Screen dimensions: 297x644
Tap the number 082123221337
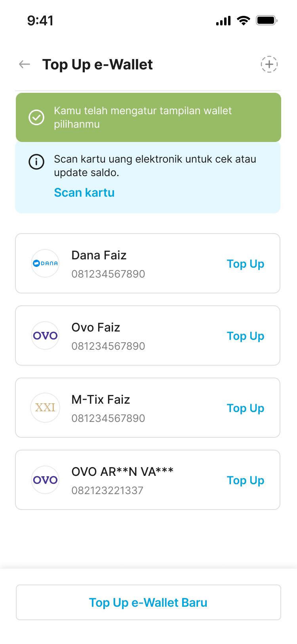pyautogui.click(x=107, y=491)
